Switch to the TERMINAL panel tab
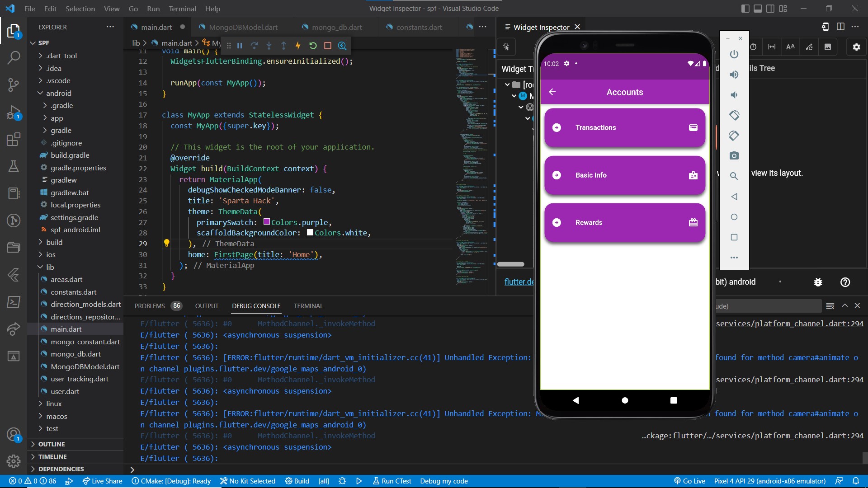The height and width of the screenshot is (488, 868). [x=308, y=306]
